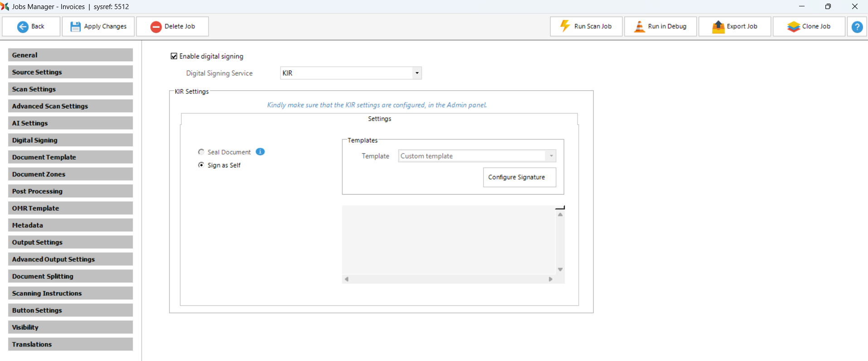Click the Clone Job layers icon
The height and width of the screenshot is (361, 868).
793,27
